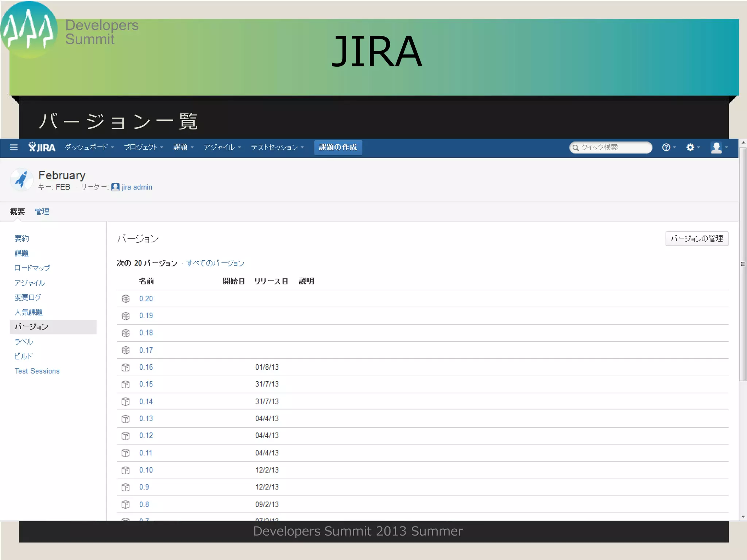Open 課題 in the sidebar
Viewport: 747px width, 560px height.
(x=22, y=253)
